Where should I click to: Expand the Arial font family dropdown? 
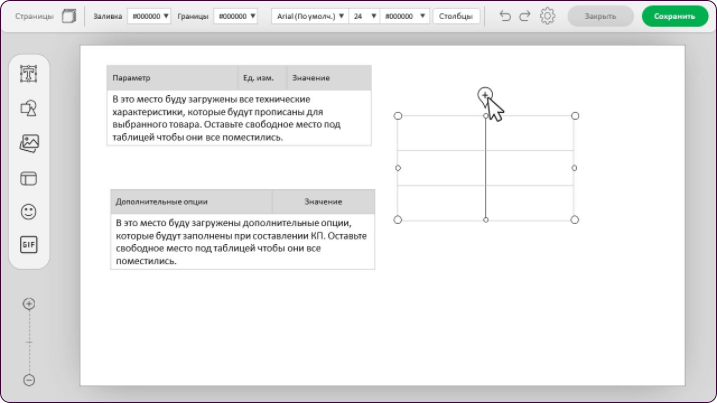click(309, 17)
